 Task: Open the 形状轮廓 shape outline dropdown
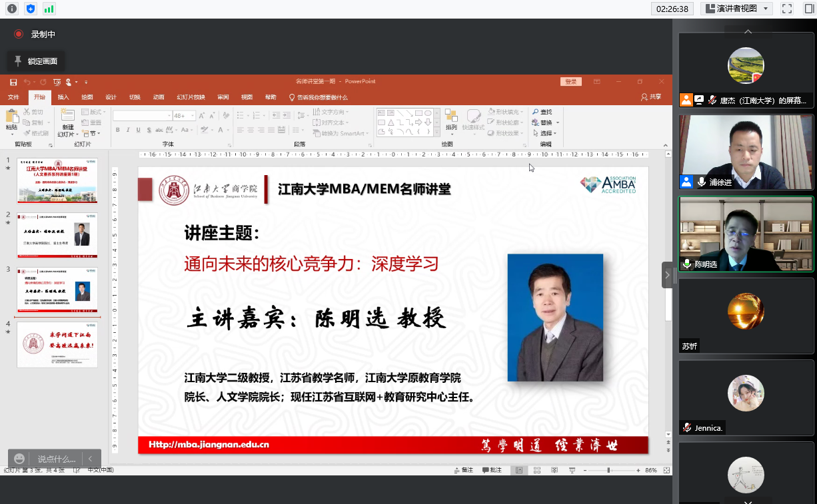pyautogui.click(x=505, y=123)
